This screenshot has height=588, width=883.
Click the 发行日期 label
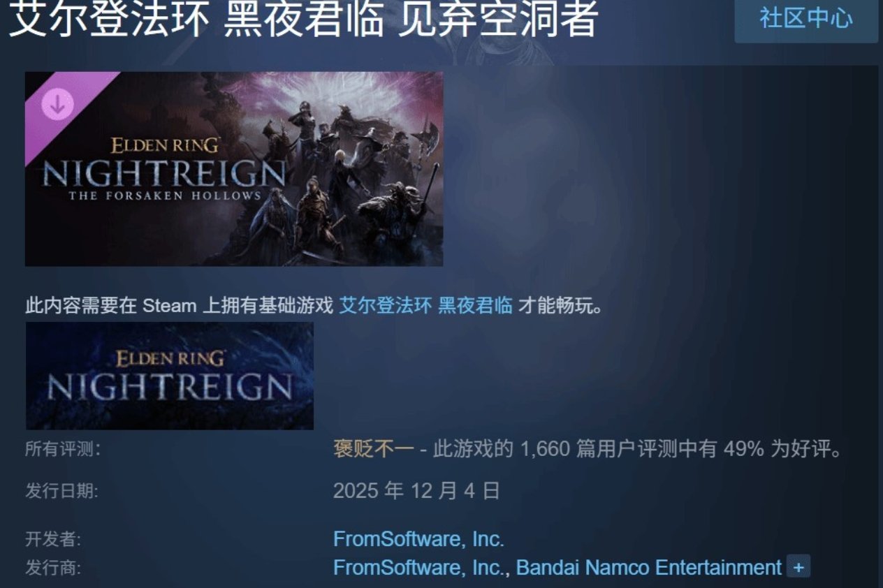click(61, 492)
